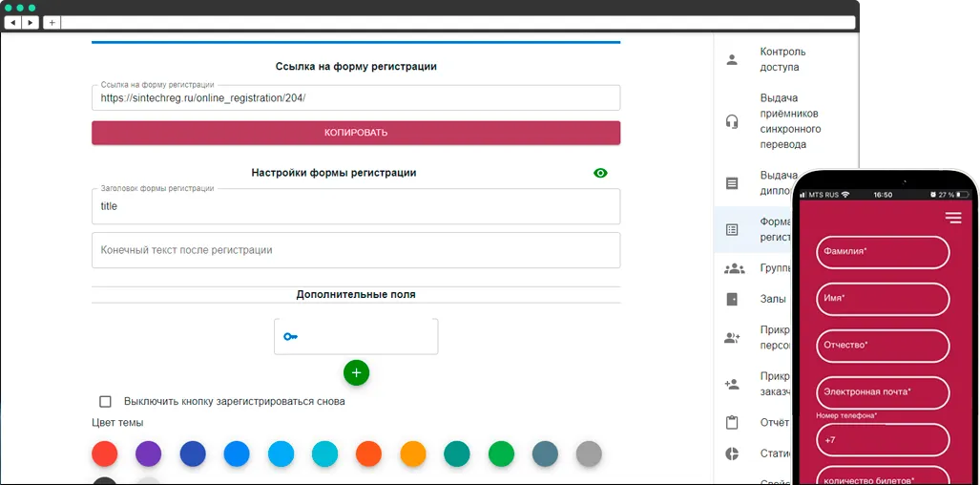
Task: Click the Имя field on phone
Action: point(883,300)
